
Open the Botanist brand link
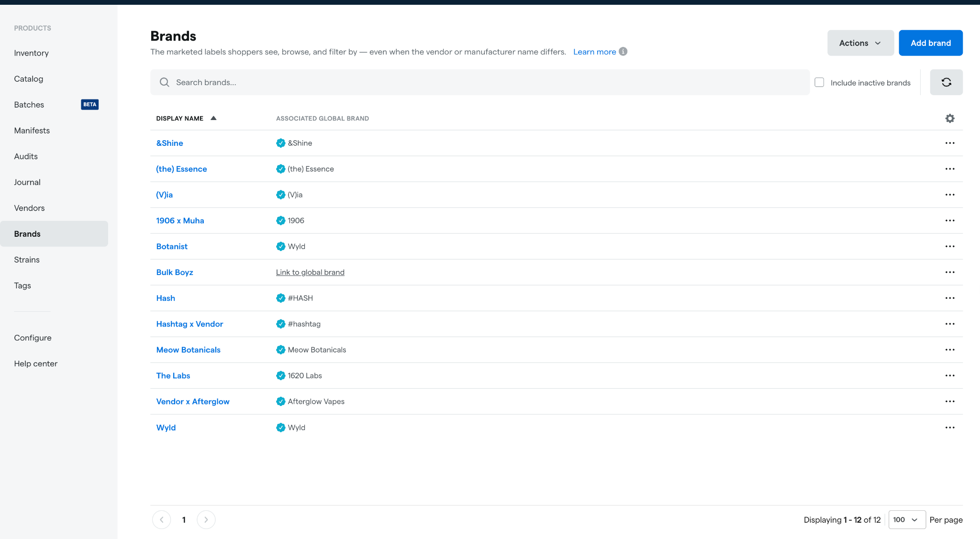(x=172, y=246)
